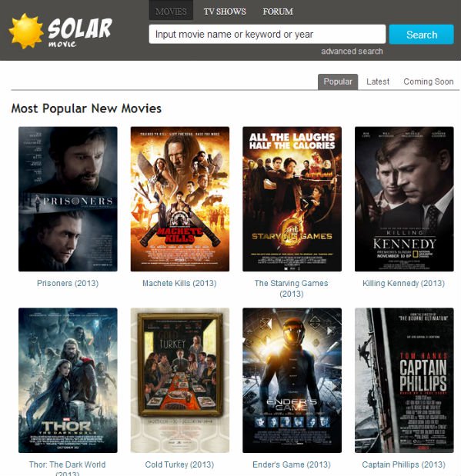
Task: Select The Starving Games poster
Action: pyautogui.click(x=292, y=199)
